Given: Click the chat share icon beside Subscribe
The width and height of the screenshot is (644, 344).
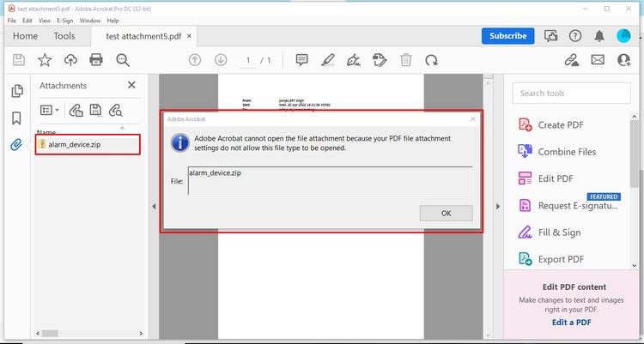Looking at the screenshot, I should [550, 36].
